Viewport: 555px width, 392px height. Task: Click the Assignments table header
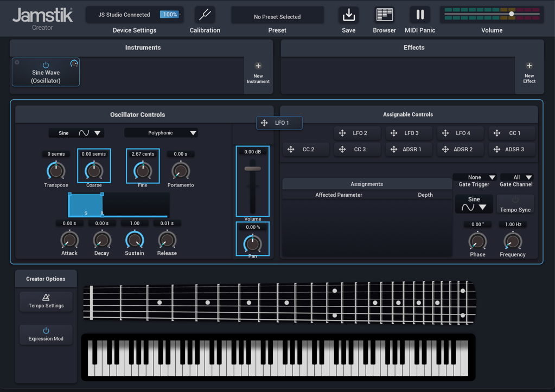(x=367, y=184)
